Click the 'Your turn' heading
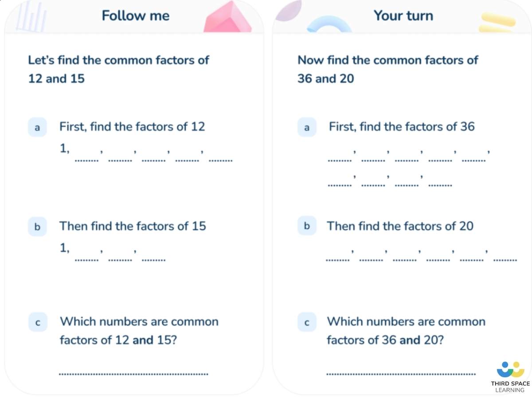532x399 pixels. (403, 16)
